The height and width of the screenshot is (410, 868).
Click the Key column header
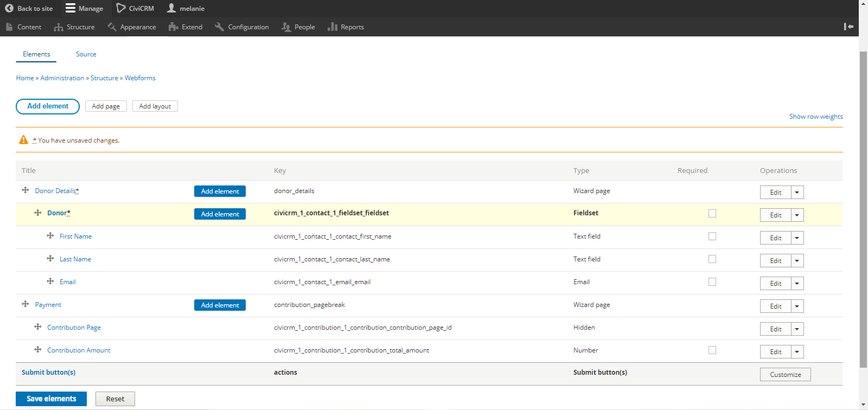(280, 171)
